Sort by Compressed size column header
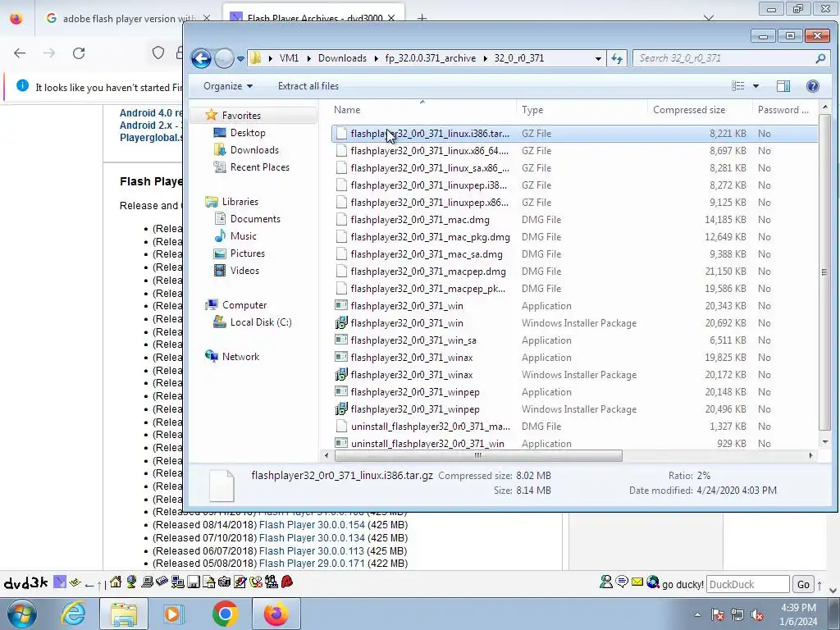Screen dimensions: 840x630 [x=689, y=110]
